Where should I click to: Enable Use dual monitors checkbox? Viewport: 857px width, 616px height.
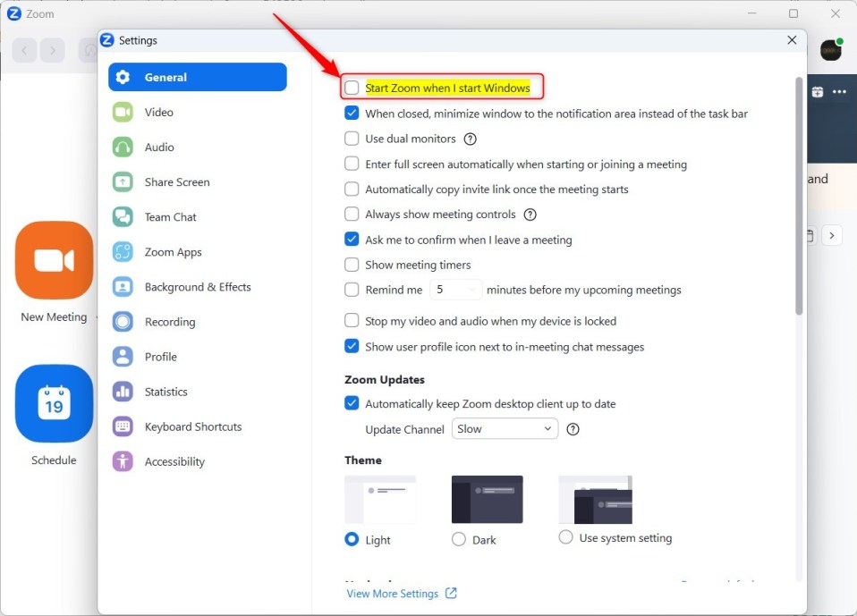click(352, 139)
